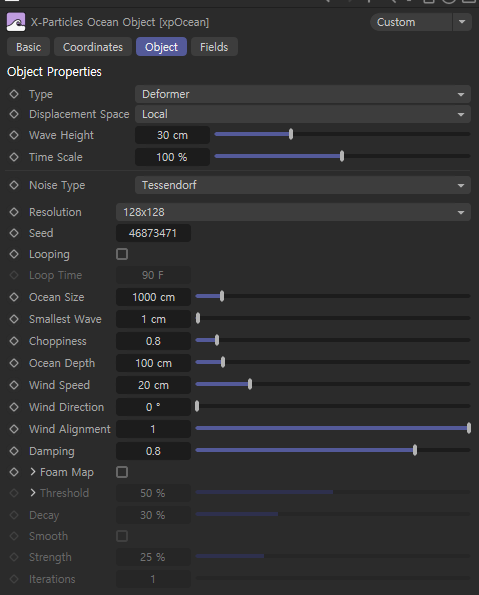The width and height of the screenshot is (479, 595).
Task: Click the Damping 0.8 value field
Action: [x=153, y=451]
